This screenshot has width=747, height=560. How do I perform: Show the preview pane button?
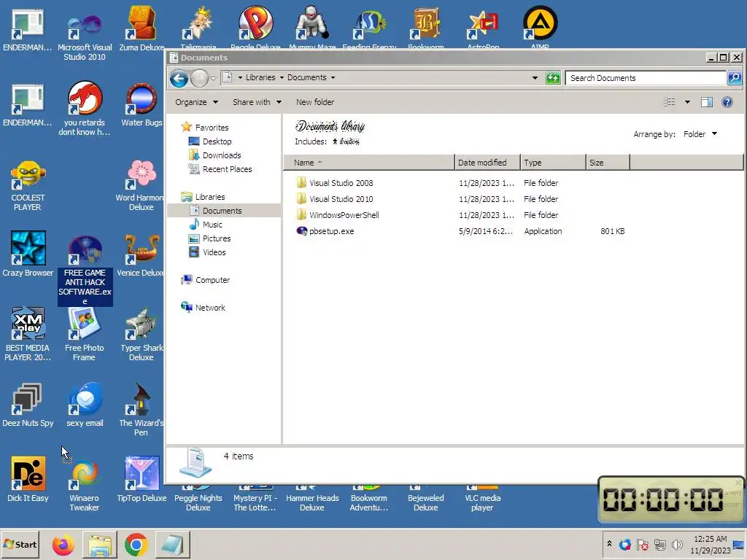click(x=706, y=102)
